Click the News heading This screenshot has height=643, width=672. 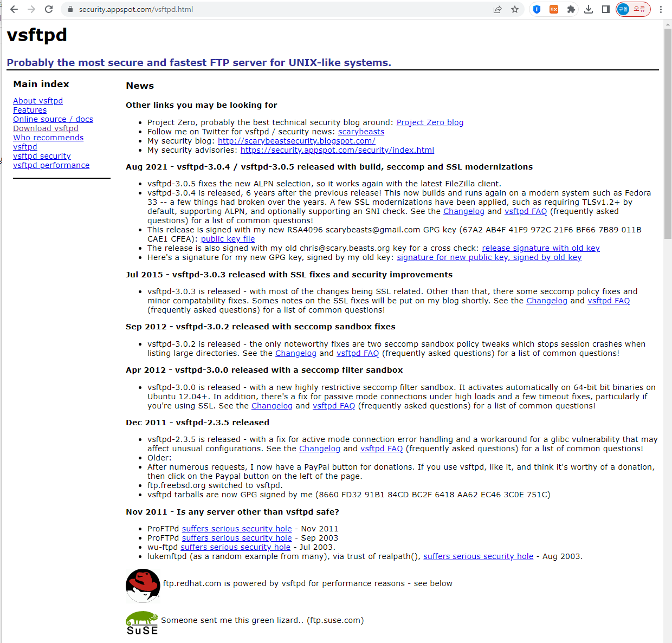(x=140, y=86)
